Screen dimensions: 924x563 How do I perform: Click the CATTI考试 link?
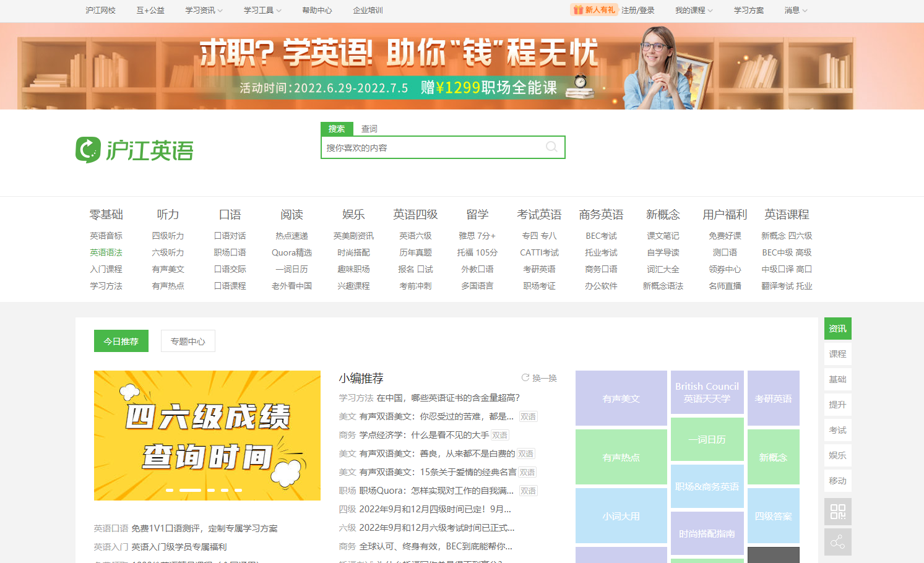click(540, 252)
